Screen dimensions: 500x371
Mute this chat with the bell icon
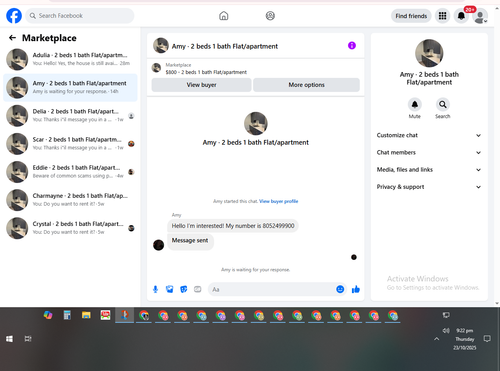(415, 105)
